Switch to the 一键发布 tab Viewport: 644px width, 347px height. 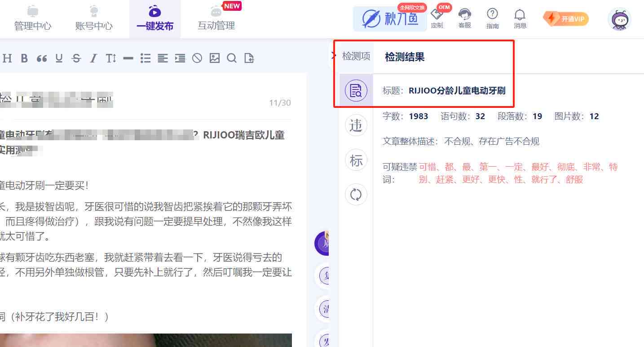point(155,18)
